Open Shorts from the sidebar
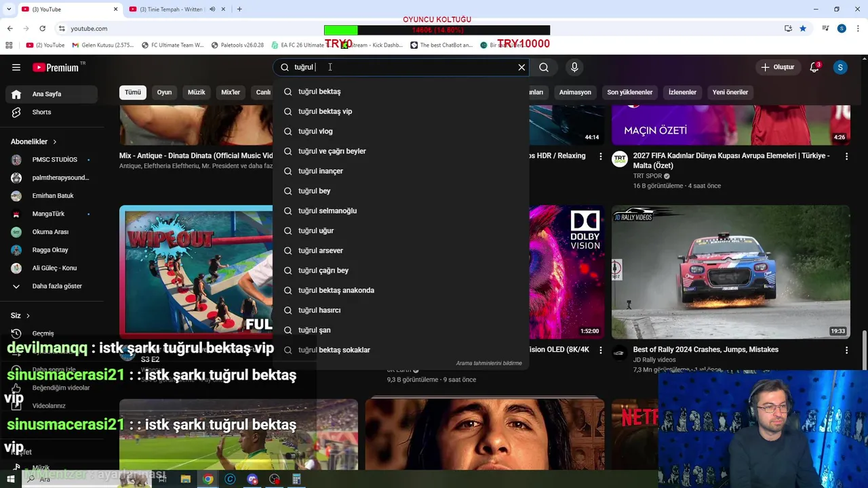Screen dimensions: 868x488 click(53, 113)
